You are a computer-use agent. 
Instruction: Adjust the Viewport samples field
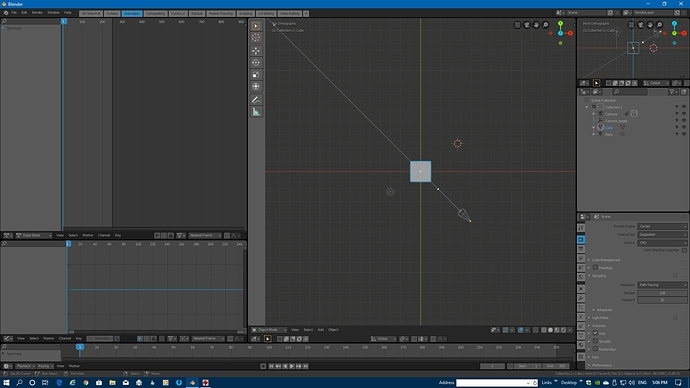pos(662,300)
